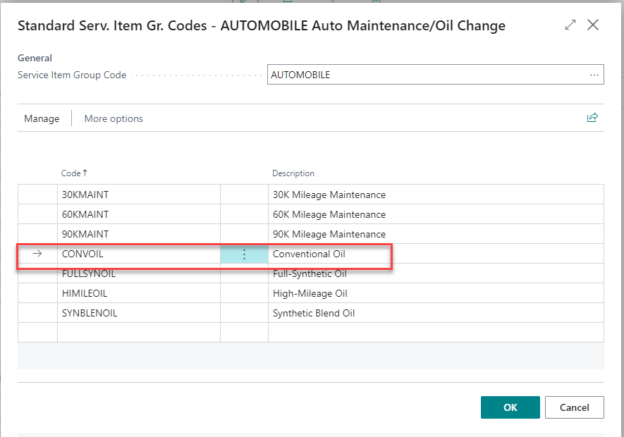This screenshot has width=624, height=437.
Task: Click the expand dialog arrows icon
Action: (x=571, y=25)
